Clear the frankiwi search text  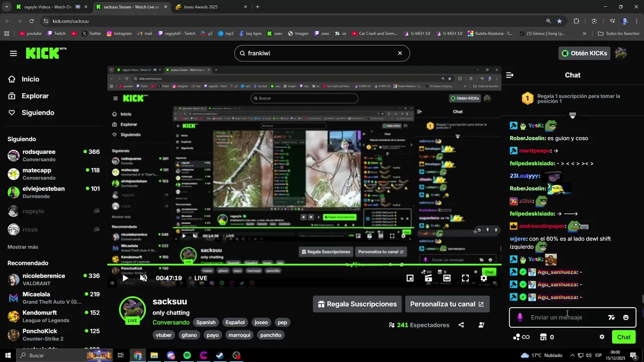coord(400,53)
